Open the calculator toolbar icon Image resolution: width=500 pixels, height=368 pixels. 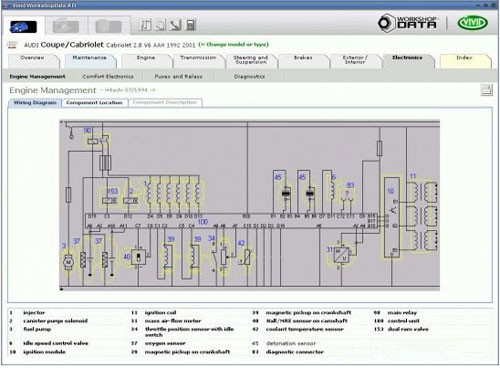point(191,25)
